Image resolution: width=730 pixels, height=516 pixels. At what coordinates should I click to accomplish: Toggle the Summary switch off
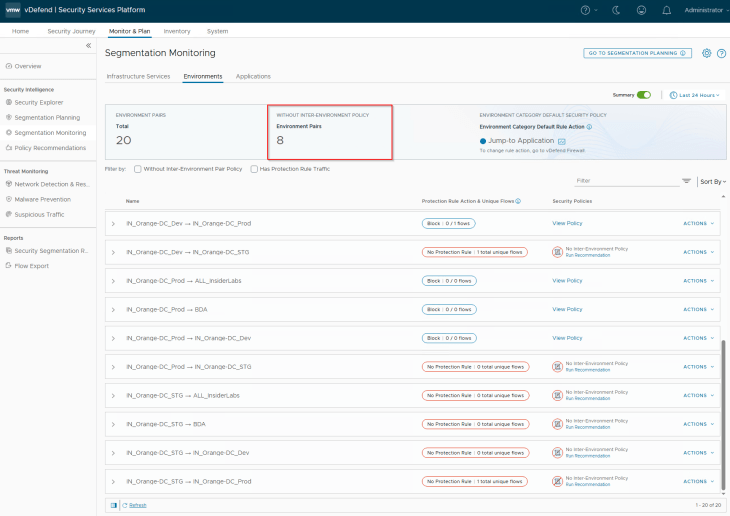pos(643,95)
